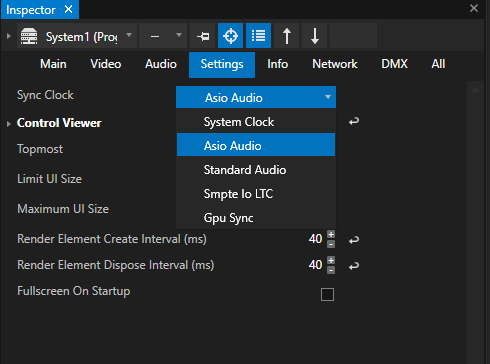Open the DMX tab
This screenshot has height=364, width=490.
(x=394, y=64)
